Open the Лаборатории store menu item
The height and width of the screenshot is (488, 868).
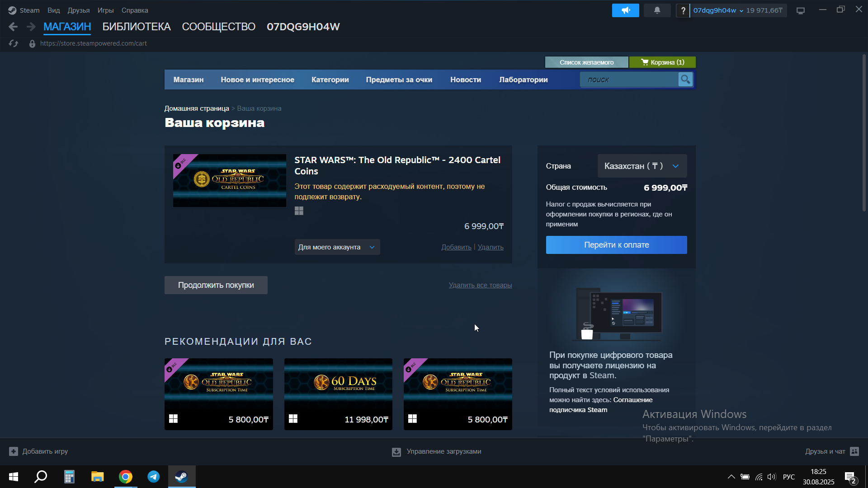click(x=524, y=80)
